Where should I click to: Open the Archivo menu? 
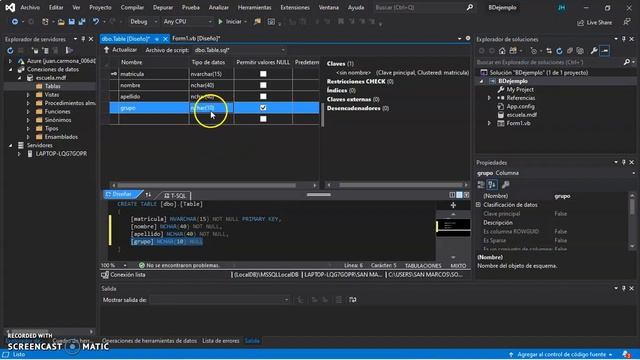tap(30, 7)
